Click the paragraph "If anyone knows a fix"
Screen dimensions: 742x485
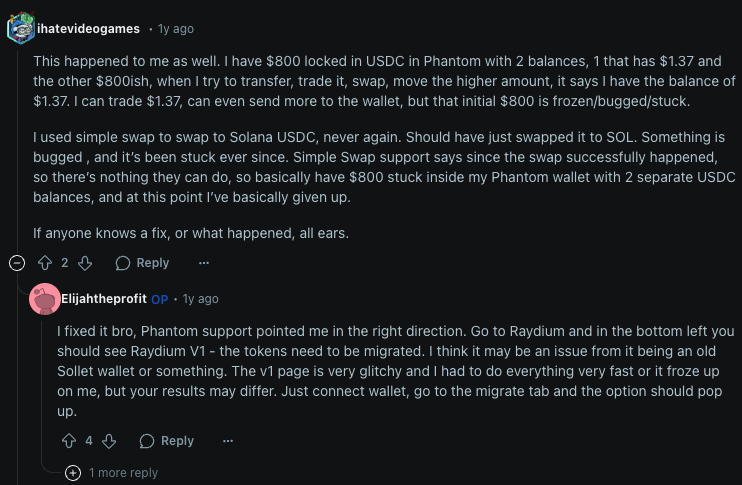(x=189, y=233)
